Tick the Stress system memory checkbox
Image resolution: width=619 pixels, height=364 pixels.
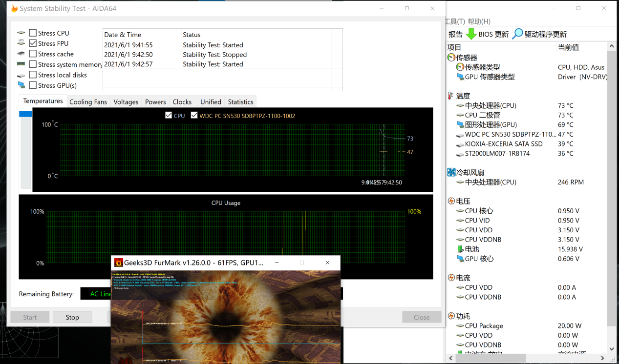(33, 64)
